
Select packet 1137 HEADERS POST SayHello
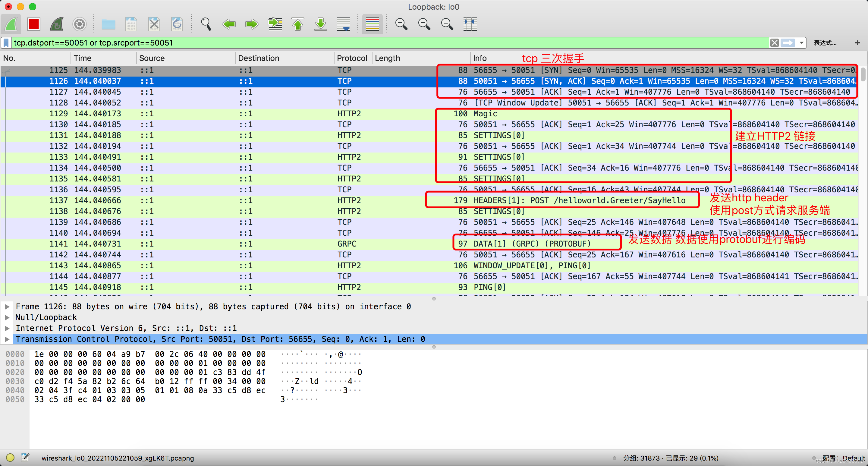429,200
